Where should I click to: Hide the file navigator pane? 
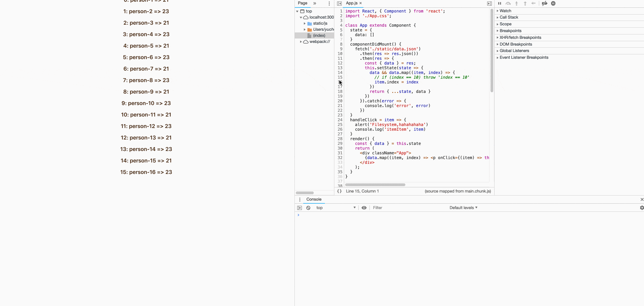tap(339, 3)
